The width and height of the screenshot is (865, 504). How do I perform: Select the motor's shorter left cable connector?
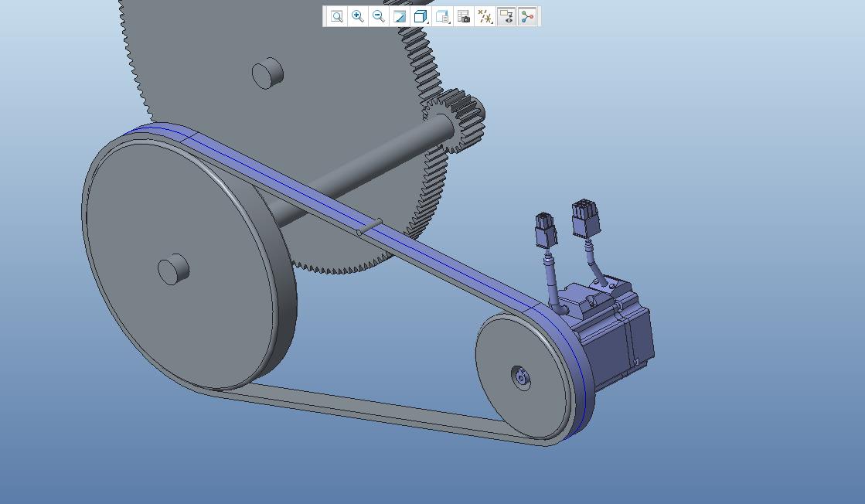(546, 230)
